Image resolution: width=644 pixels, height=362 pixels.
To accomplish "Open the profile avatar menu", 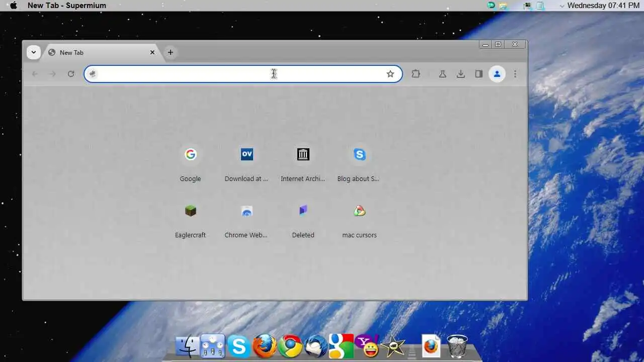I will pos(497,74).
